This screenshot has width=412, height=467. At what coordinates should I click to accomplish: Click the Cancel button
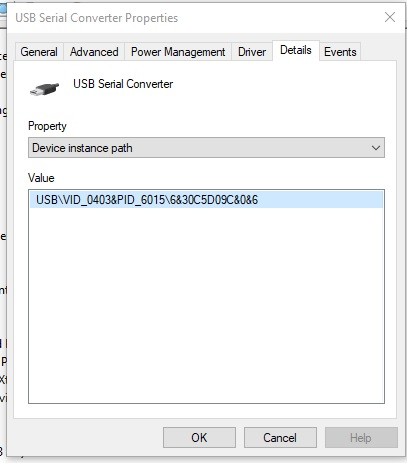pyautogui.click(x=280, y=437)
